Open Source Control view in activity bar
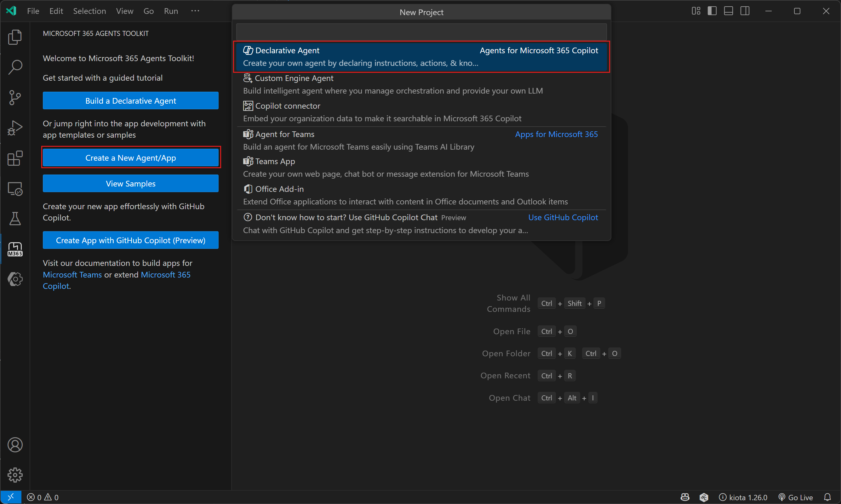The image size is (841, 504). 15,97
